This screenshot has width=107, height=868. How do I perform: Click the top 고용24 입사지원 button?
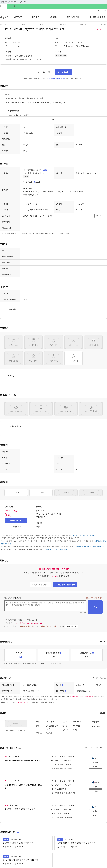63,72
